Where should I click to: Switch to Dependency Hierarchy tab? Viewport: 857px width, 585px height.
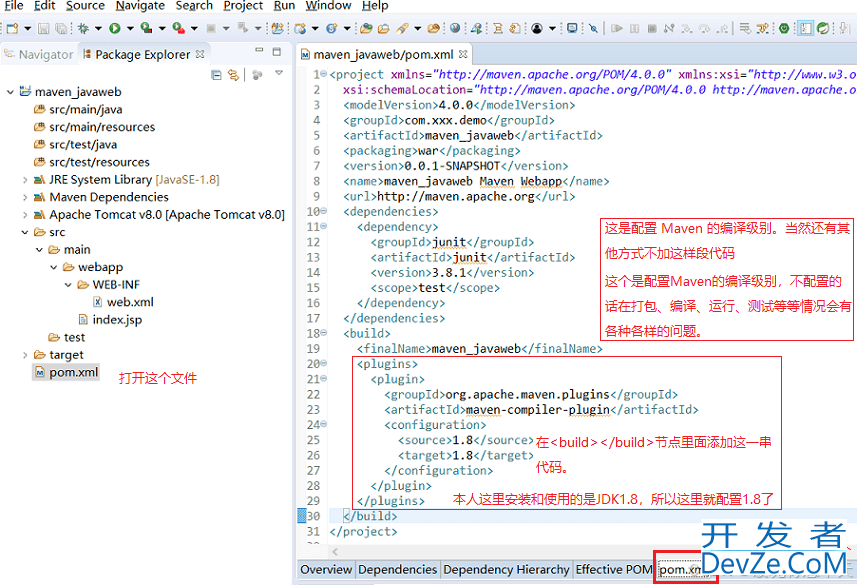pyautogui.click(x=506, y=569)
